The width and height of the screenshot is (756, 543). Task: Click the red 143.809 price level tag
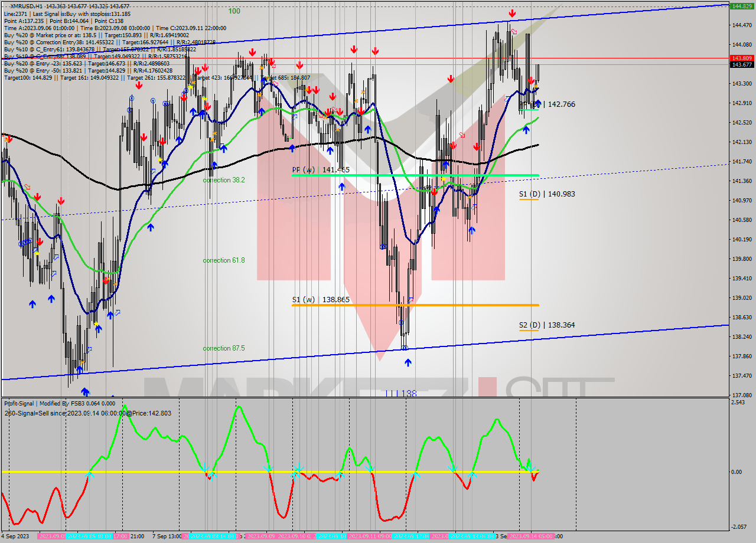tap(741, 58)
